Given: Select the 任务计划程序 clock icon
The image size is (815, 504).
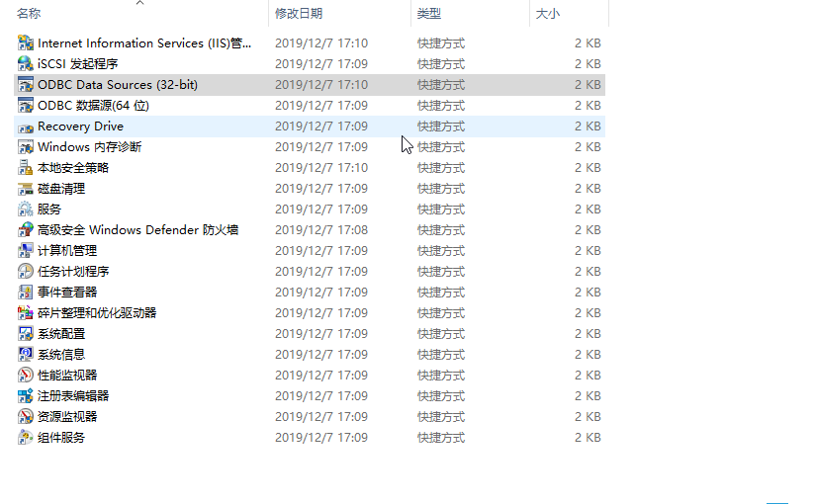Looking at the screenshot, I should point(25,272).
